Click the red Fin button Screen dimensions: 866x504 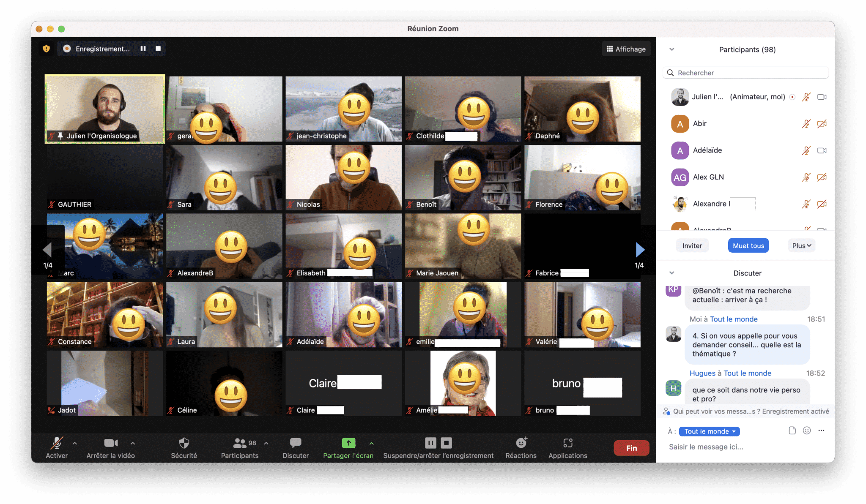click(631, 448)
